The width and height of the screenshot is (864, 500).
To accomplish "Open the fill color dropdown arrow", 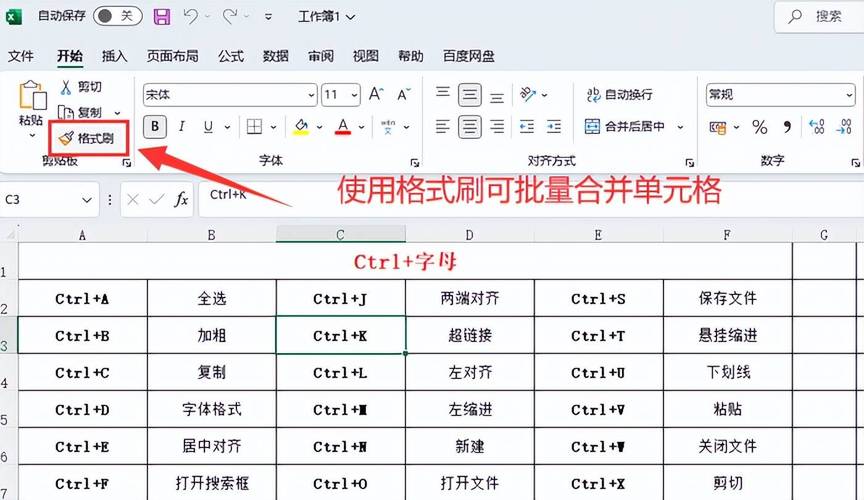I will coord(319,127).
